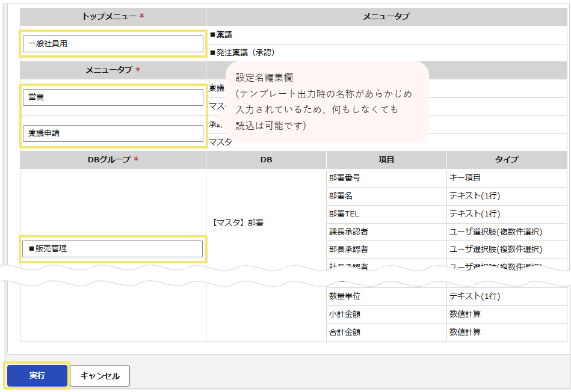Edit the 一般社員用 top menu field

coord(113,44)
